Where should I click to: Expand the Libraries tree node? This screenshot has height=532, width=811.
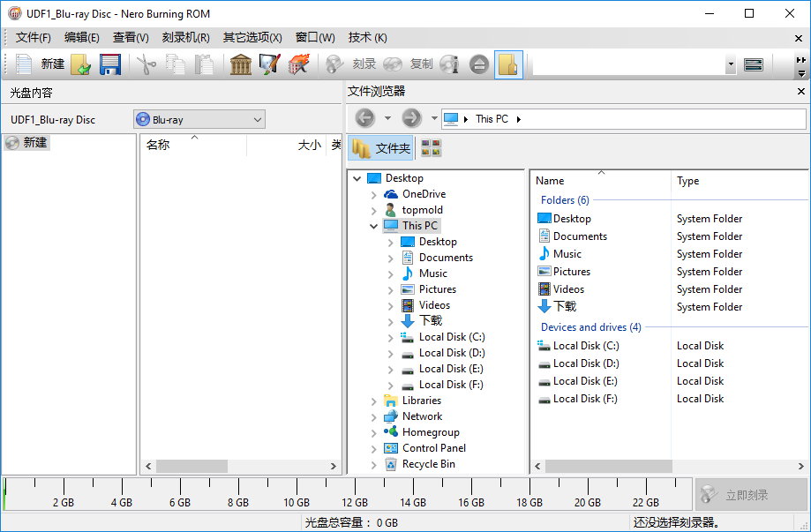click(x=373, y=401)
